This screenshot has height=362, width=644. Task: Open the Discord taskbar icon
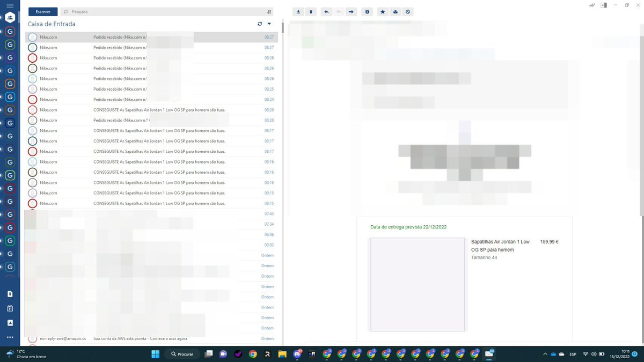(x=297, y=354)
